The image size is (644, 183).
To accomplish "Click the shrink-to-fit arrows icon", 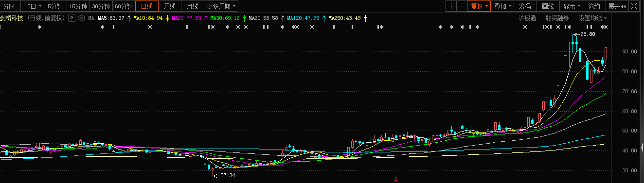I will (x=634, y=6).
